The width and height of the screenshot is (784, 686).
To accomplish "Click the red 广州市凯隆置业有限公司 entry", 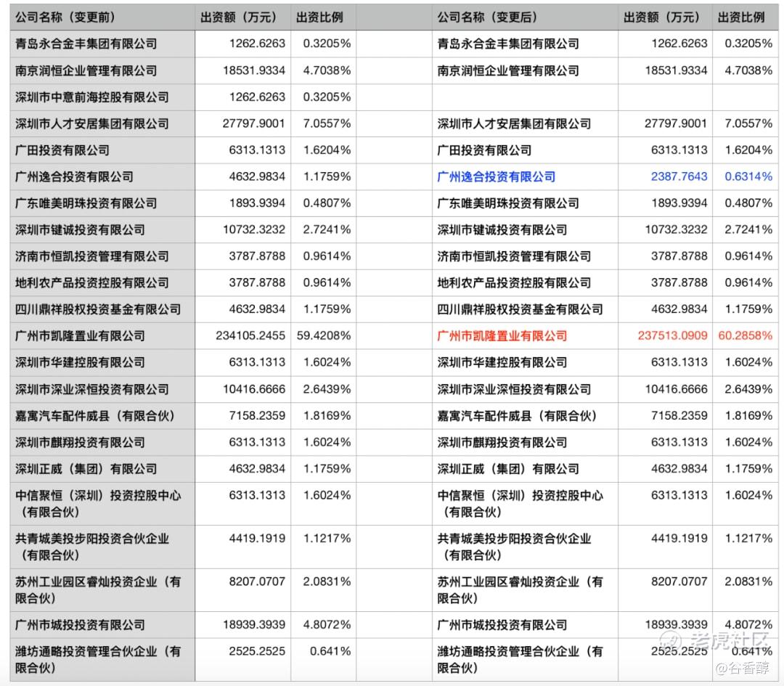I will coord(502,335).
